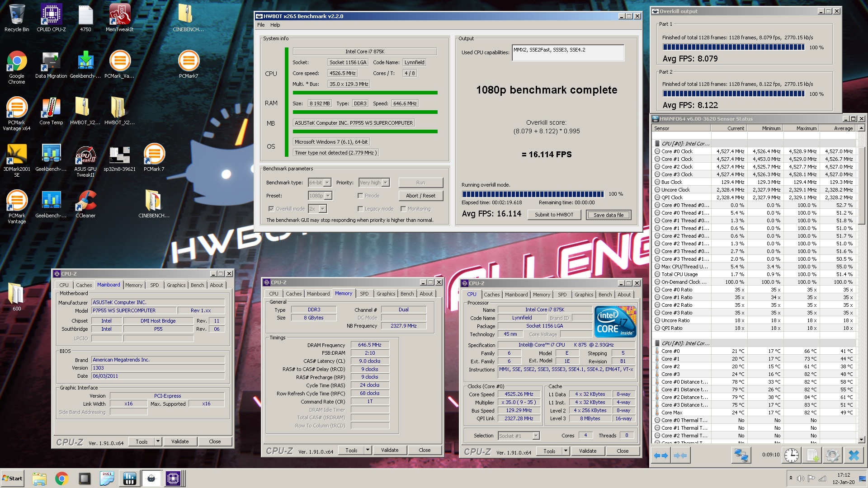Click HWiNFO sensor list scrollbar down arrow
868x488 pixels.
coord(861,439)
